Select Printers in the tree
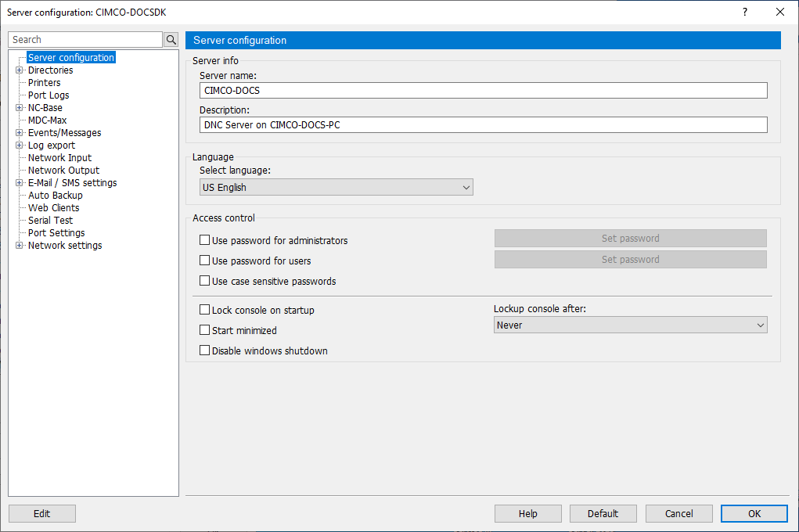Viewport: 799px width, 532px height. click(x=45, y=83)
